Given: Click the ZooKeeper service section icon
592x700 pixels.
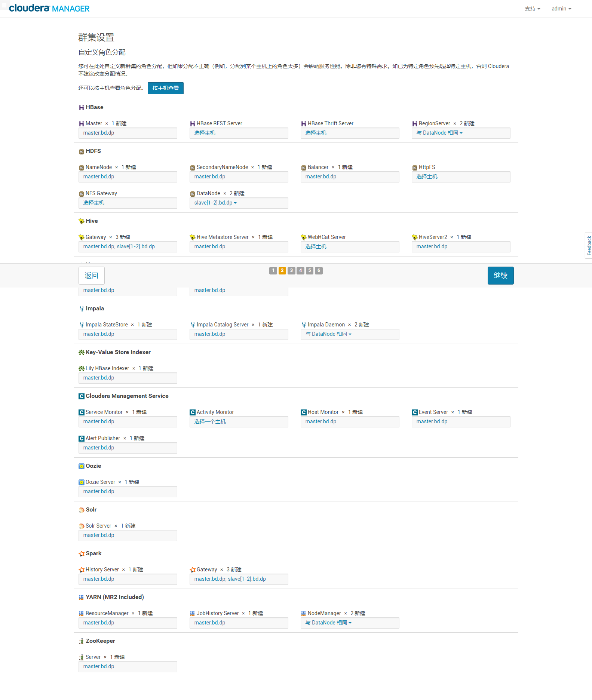Looking at the screenshot, I should (x=81, y=641).
